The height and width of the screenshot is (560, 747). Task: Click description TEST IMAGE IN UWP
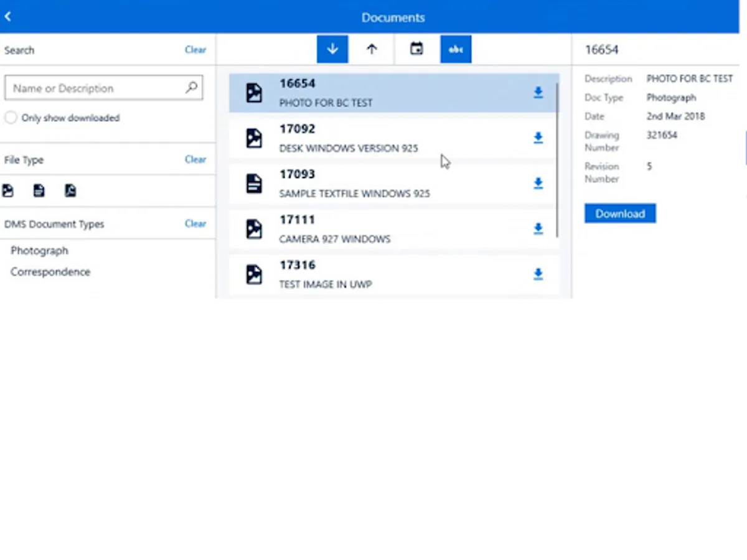click(326, 284)
